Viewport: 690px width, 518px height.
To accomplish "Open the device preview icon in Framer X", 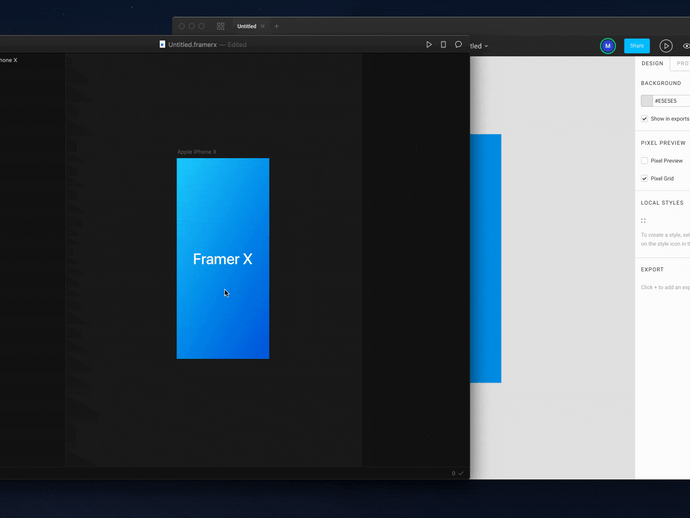I will pyautogui.click(x=443, y=44).
